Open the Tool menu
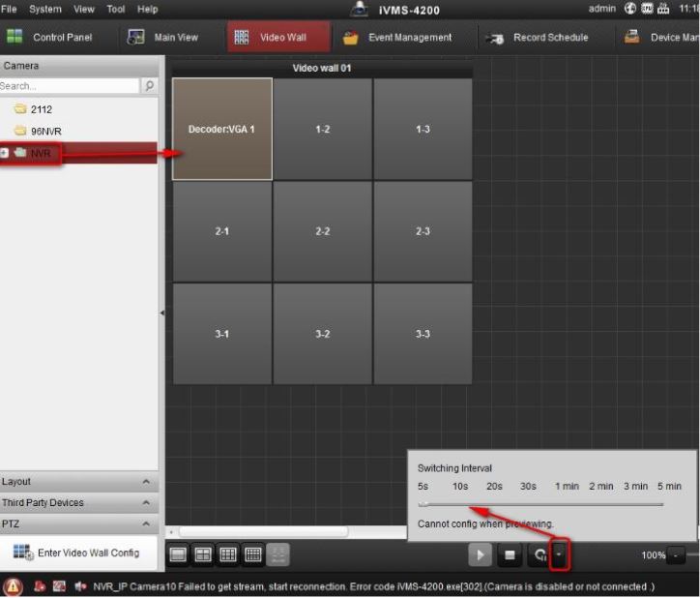The image size is (700, 598). tap(116, 9)
